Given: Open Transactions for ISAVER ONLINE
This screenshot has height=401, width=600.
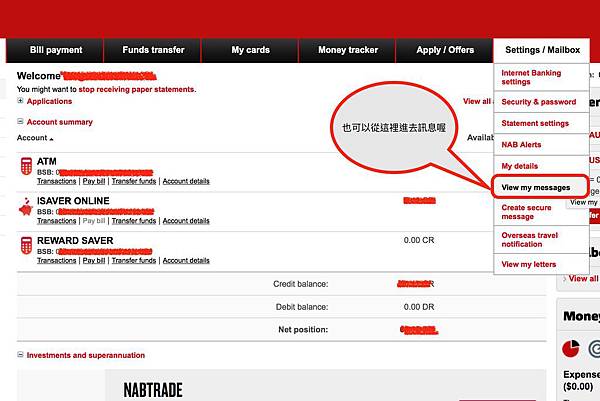Looking at the screenshot, I should point(57,221).
